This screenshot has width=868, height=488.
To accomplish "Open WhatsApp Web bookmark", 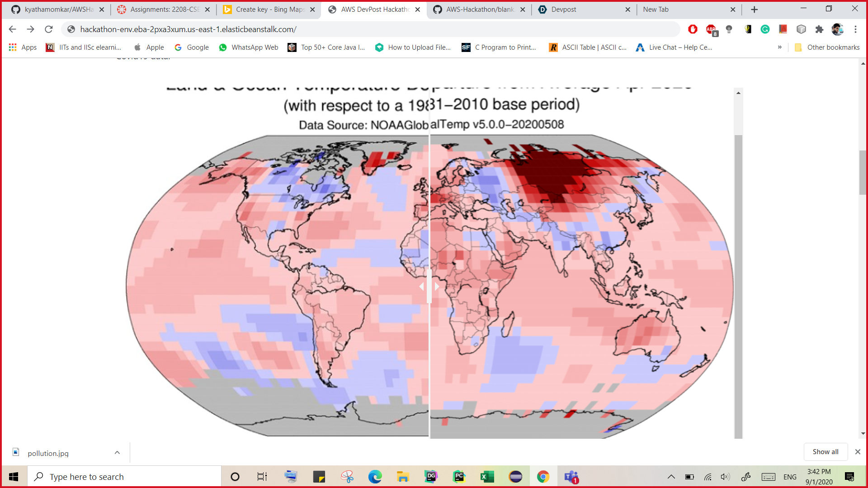I will pos(249,47).
